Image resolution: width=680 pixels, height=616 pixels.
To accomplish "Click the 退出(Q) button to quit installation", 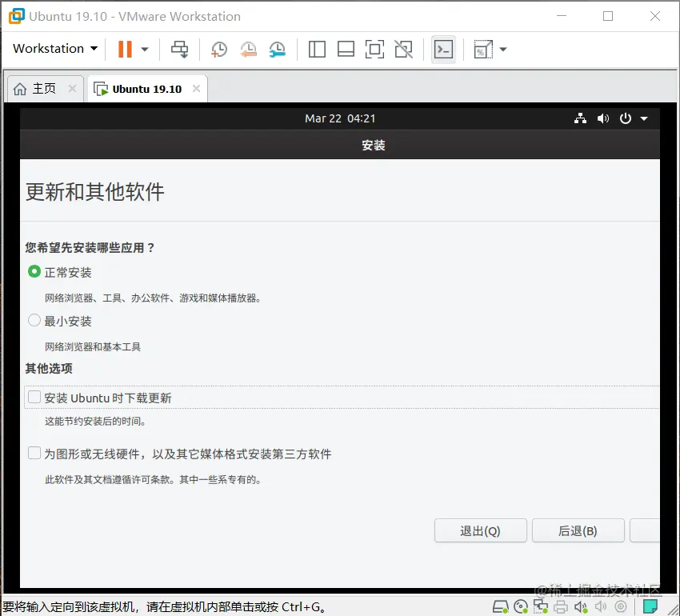I will [480, 530].
